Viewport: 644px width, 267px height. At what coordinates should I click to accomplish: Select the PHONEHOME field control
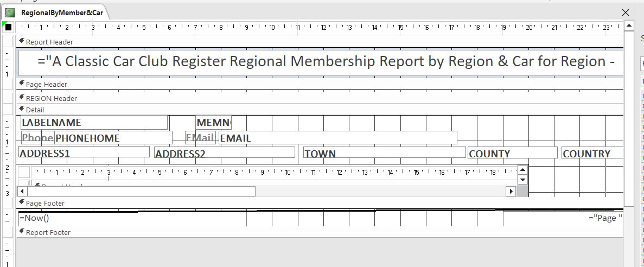click(x=113, y=138)
